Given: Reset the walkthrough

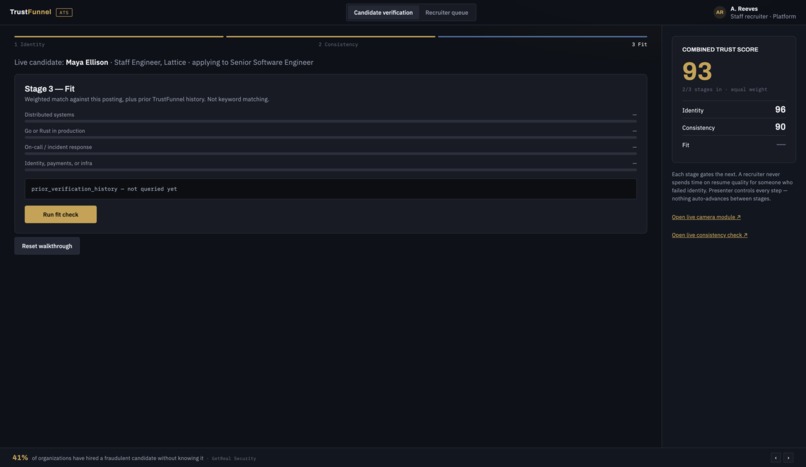Looking at the screenshot, I should coord(47,246).
